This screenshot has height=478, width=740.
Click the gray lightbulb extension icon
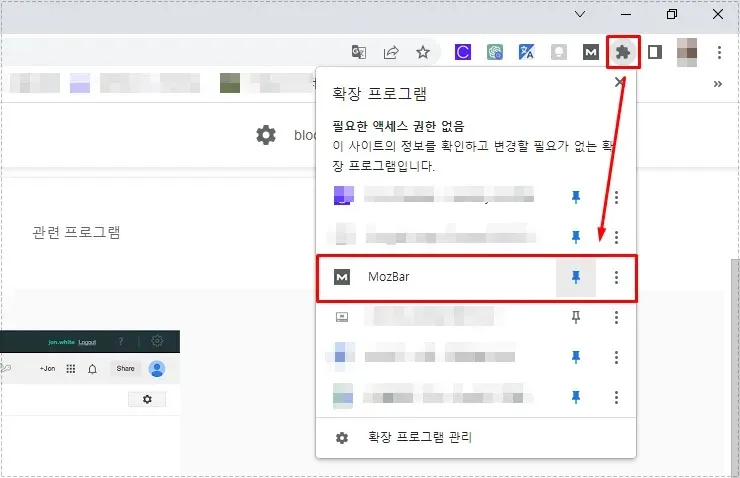tap(558, 52)
